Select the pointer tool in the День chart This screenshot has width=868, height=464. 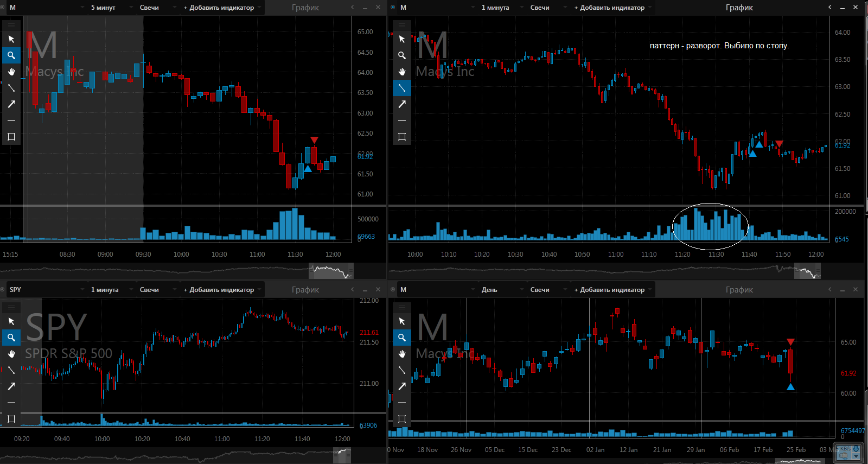click(x=402, y=321)
